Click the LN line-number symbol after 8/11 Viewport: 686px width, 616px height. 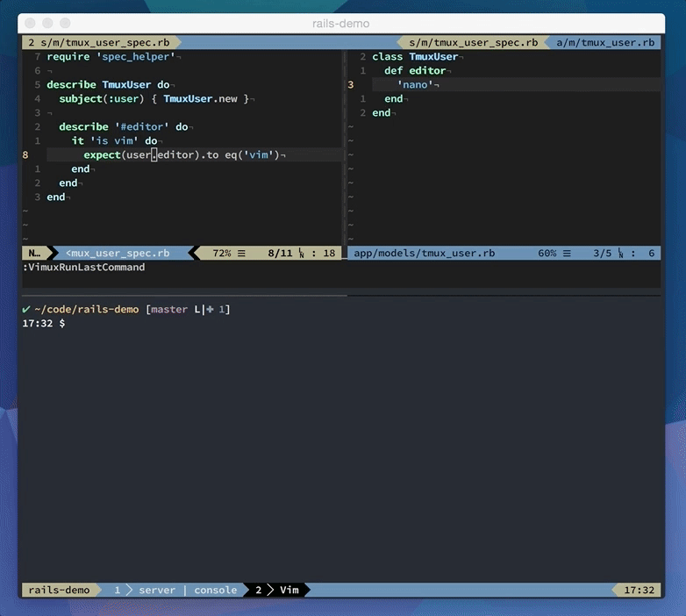[302, 254]
